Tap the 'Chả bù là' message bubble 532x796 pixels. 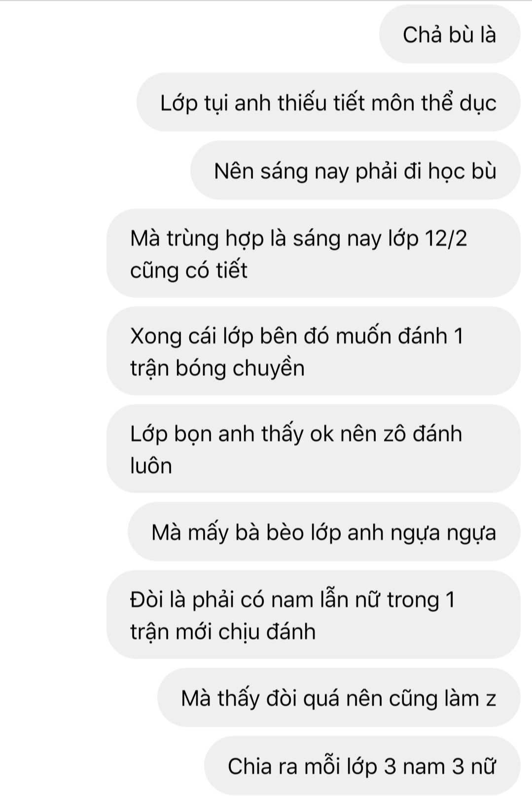(x=450, y=35)
